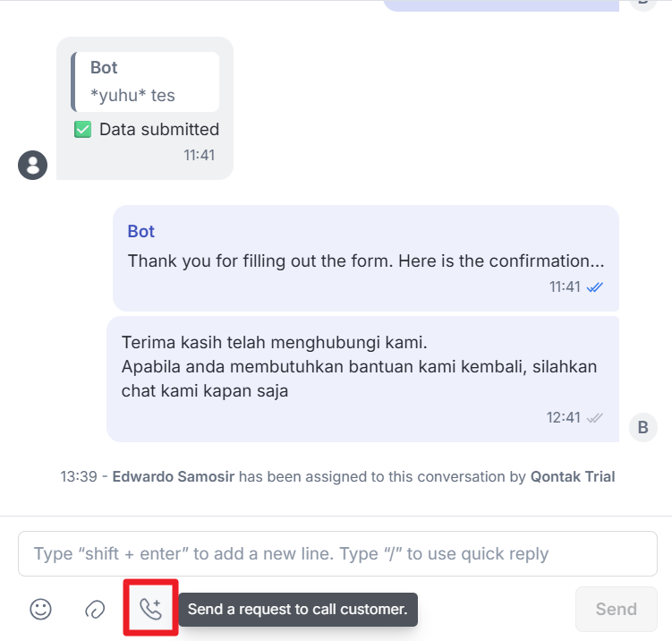Click the "Data submitted" text
The width and height of the screenshot is (672, 641).
click(x=159, y=130)
